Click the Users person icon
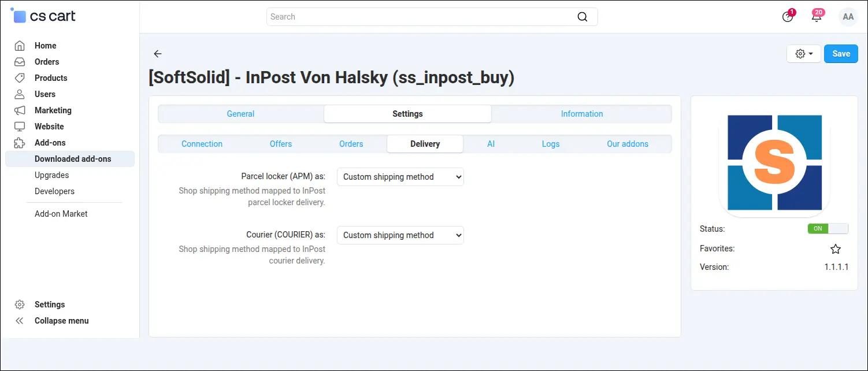 (x=20, y=94)
